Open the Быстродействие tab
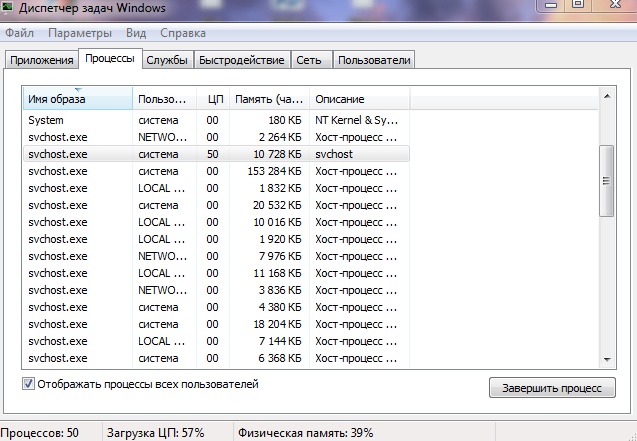 coord(242,60)
